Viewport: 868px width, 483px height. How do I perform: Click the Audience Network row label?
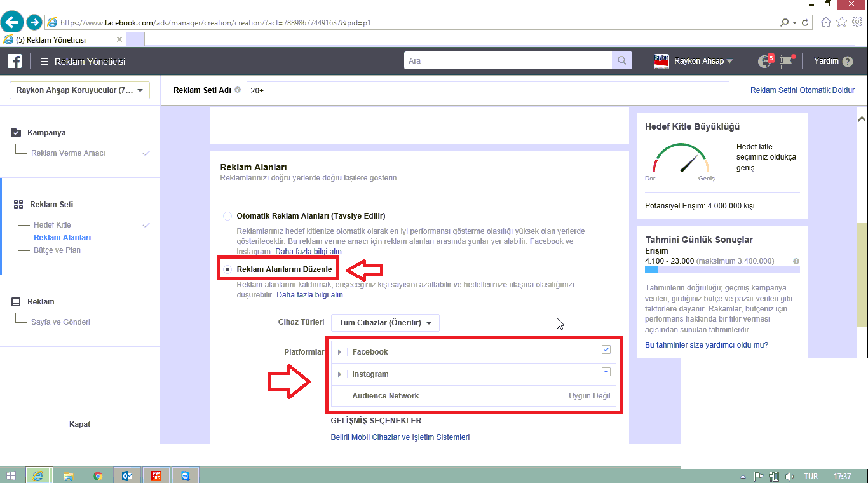pos(386,396)
